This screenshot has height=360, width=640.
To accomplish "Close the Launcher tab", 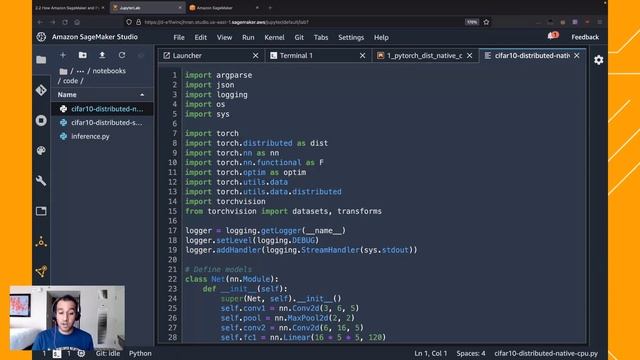I will (256, 56).
